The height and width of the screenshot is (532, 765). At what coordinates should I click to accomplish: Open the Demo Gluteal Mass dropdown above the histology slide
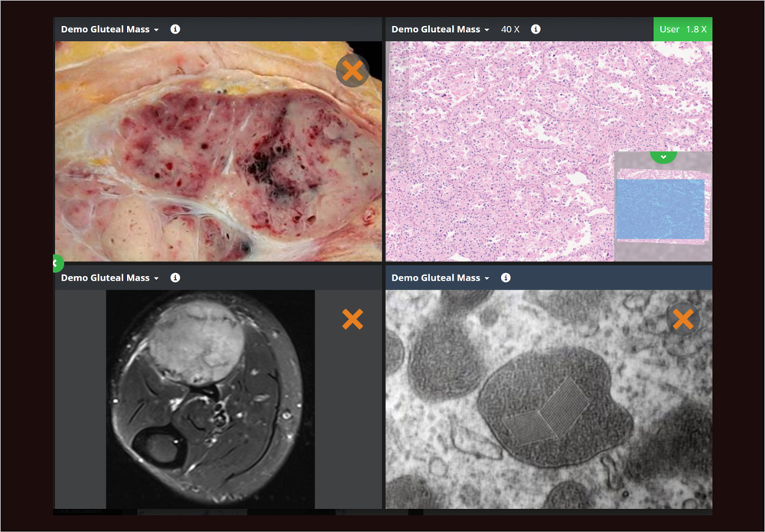[x=440, y=29]
